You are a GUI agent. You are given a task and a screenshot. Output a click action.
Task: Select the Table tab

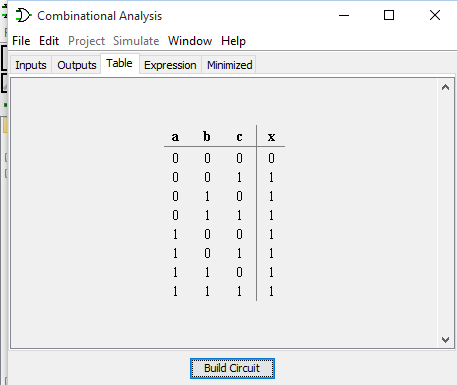(119, 63)
